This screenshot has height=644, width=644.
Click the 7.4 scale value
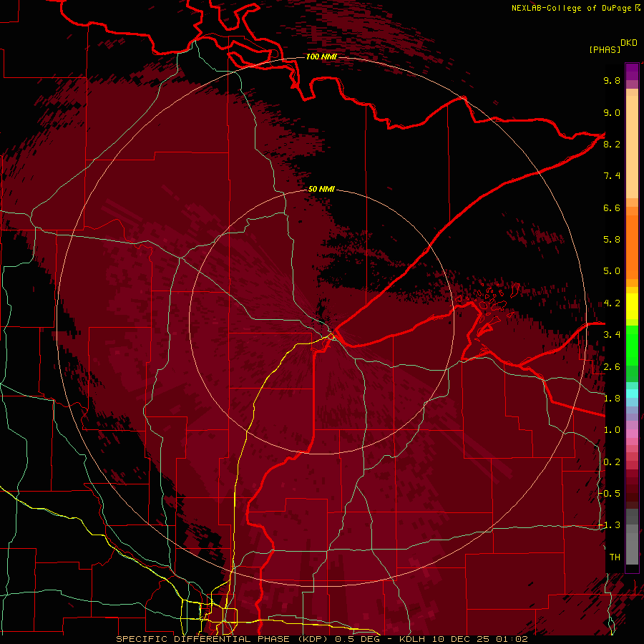pyautogui.click(x=612, y=176)
